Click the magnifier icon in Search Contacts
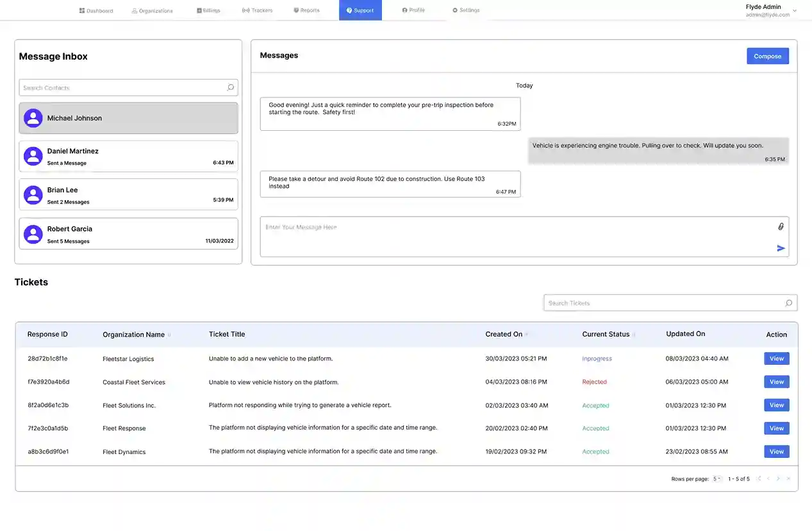Image resolution: width=812 pixels, height=531 pixels. coord(230,88)
